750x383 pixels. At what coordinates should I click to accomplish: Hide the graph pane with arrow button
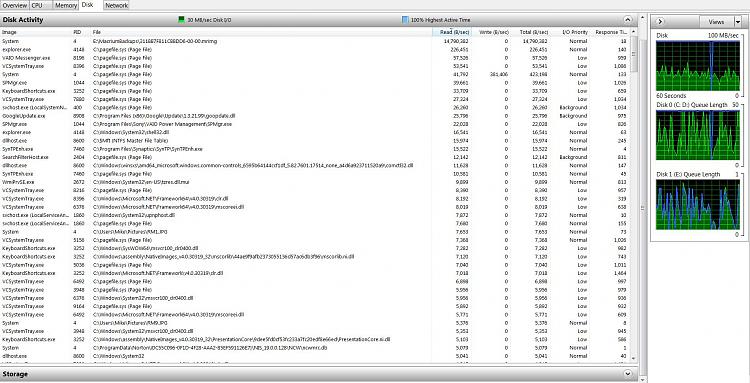pos(659,22)
